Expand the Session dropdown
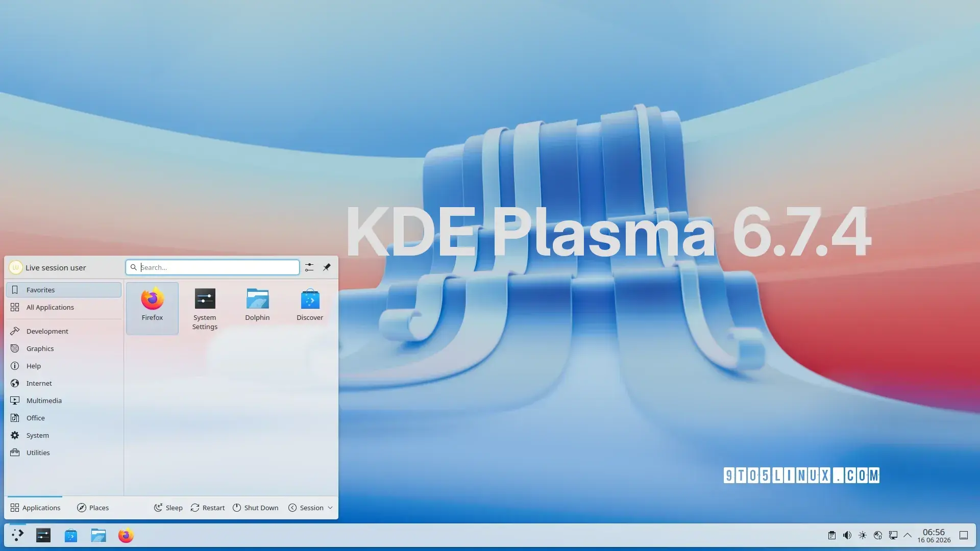The height and width of the screenshot is (551, 980). 310,508
